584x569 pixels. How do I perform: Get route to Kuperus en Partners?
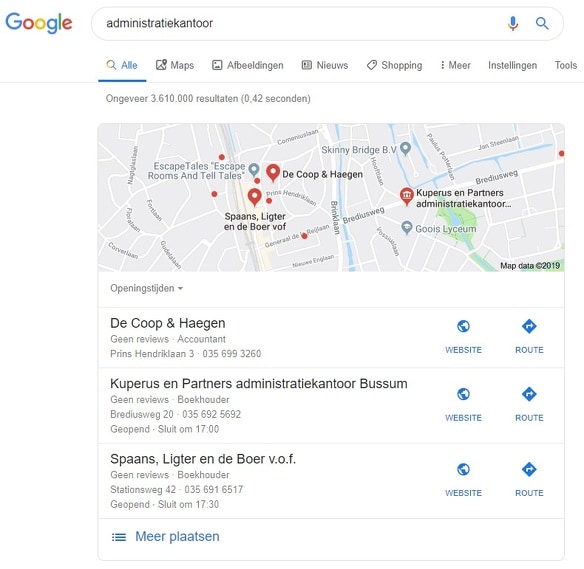point(529,404)
